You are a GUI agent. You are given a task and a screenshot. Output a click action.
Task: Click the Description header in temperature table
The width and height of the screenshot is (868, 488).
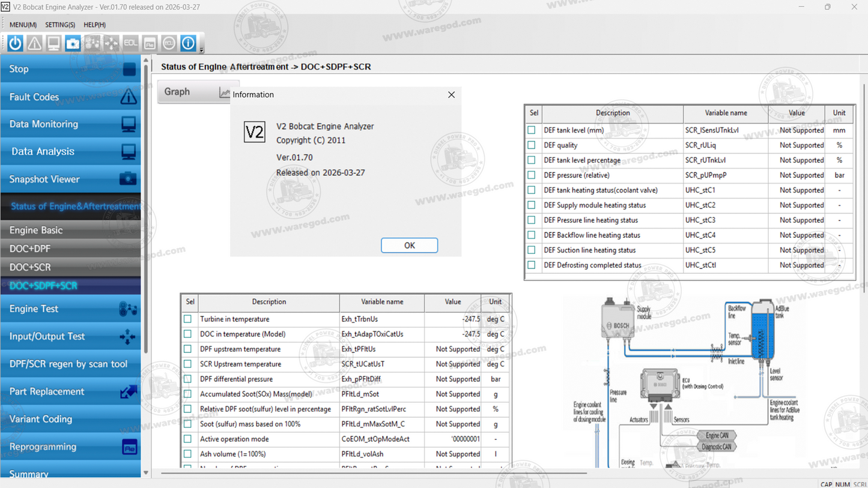pos(269,302)
